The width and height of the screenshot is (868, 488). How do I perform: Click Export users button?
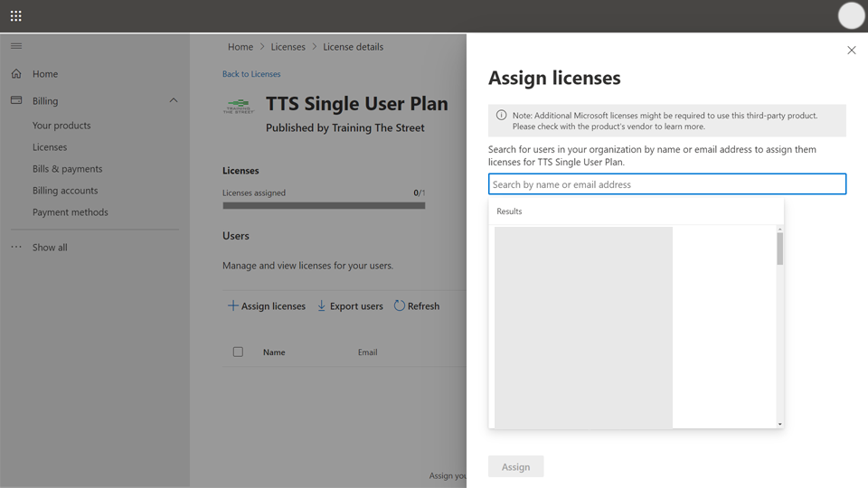pyautogui.click(x=350, y=306)
